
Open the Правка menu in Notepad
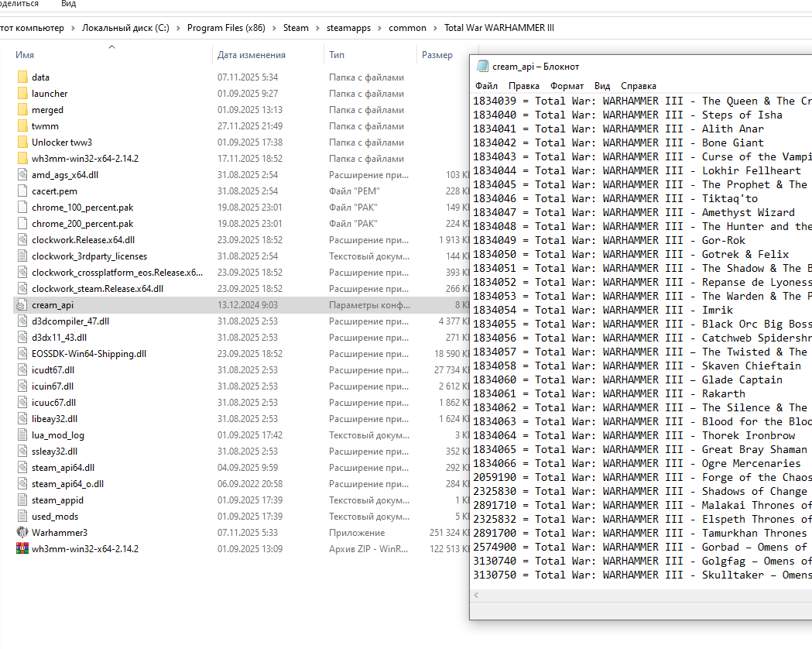523,86
